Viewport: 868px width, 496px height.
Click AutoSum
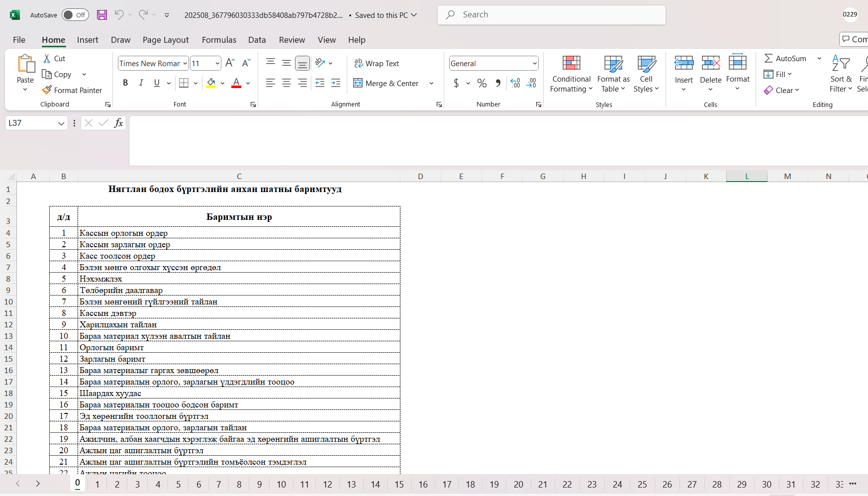pos(785,58)
